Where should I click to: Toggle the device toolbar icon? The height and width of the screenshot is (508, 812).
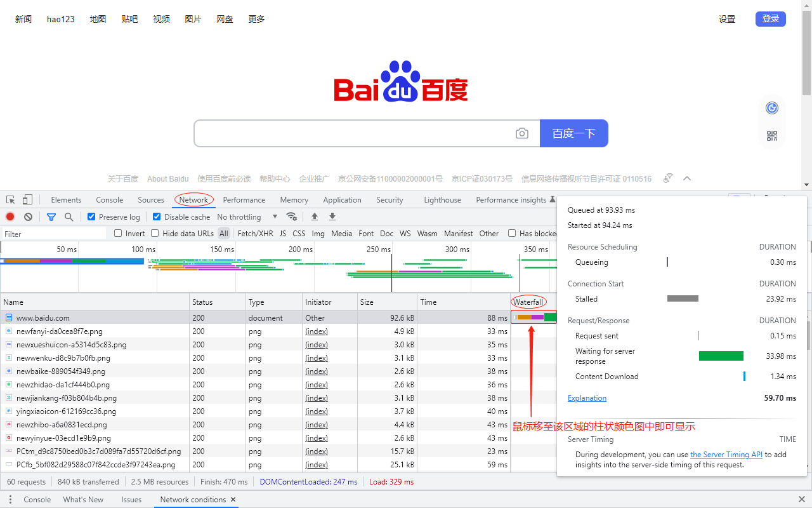pos(27,199)
